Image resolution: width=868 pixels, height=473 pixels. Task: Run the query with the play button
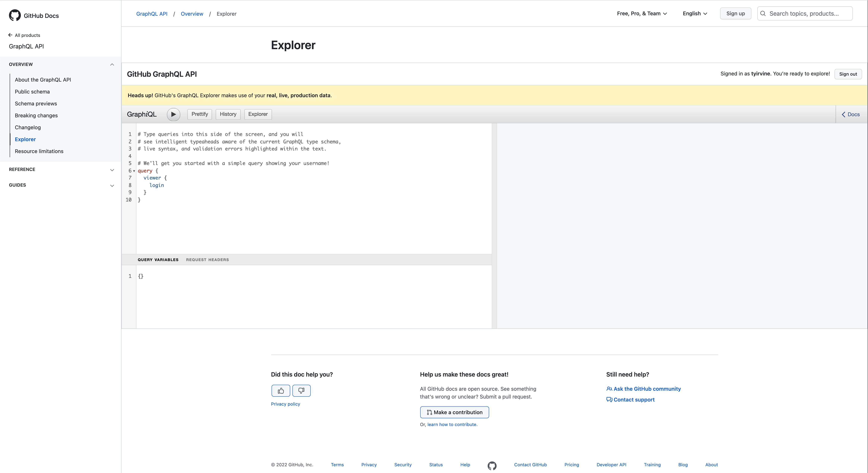click(173, 114)
